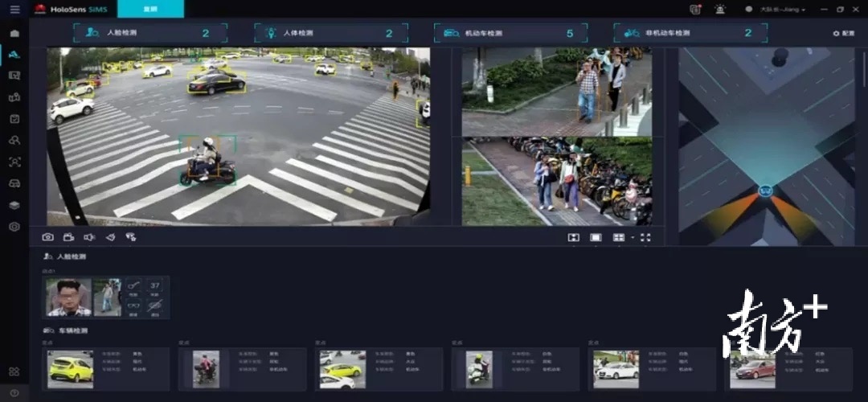Toggle the speaker audio icon under video
The width and height of the screenshot is (868, 402).
tap(89, 237)
